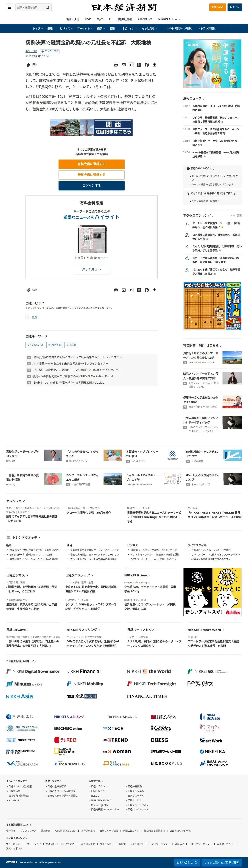
Task: Open the 事件・司法 category link
Action: click(31, 52)
